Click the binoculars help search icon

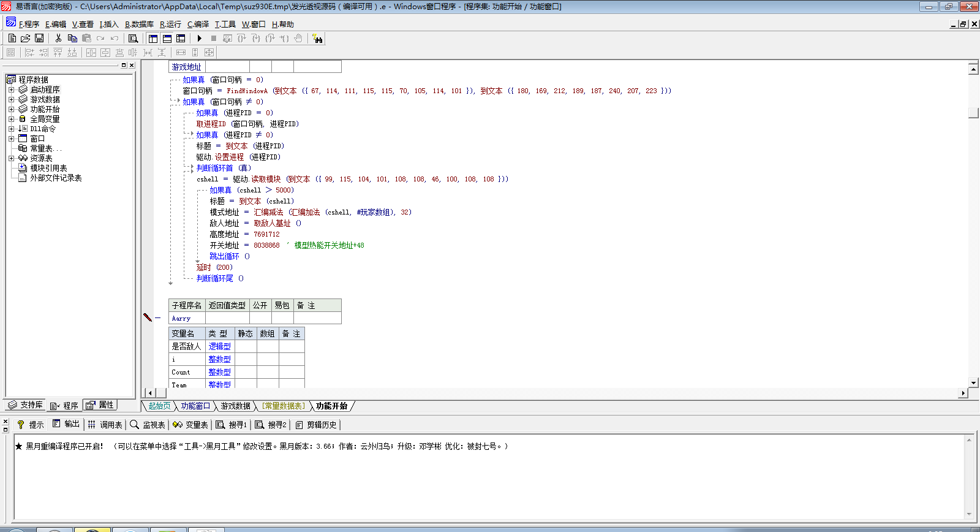[x=317, y=39]
